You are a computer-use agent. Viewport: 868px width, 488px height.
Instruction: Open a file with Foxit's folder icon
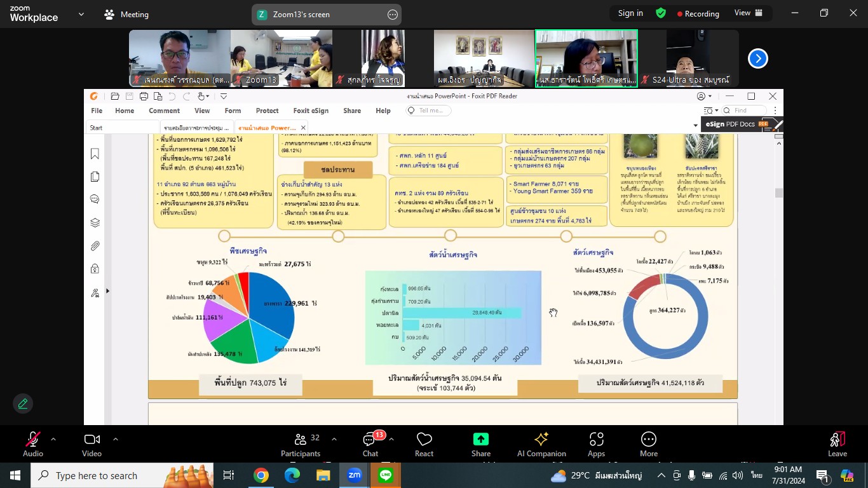[115, 97]
